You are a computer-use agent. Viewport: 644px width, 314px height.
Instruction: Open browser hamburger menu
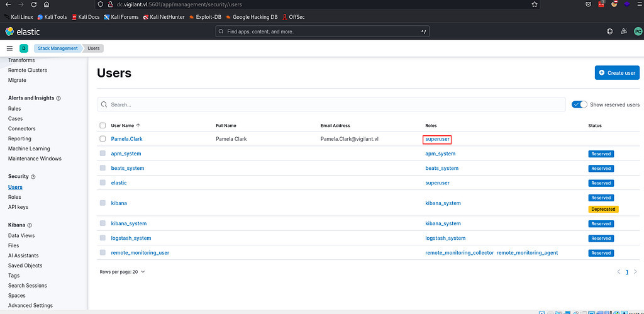pos(640,4)
